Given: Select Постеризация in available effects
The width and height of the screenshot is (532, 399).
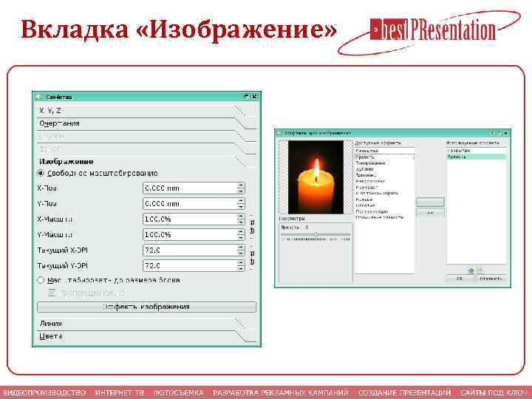Looking at the screenshot, I should tap(384, 211).
